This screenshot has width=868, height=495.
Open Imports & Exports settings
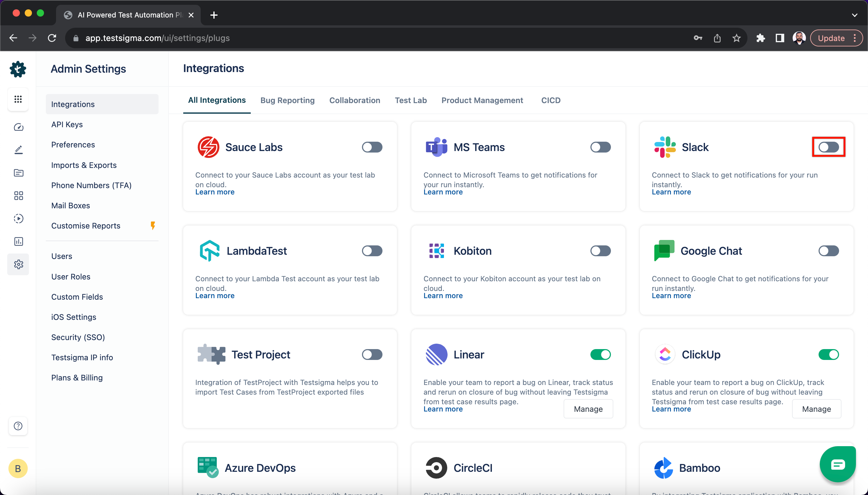(x=102, y=165)
